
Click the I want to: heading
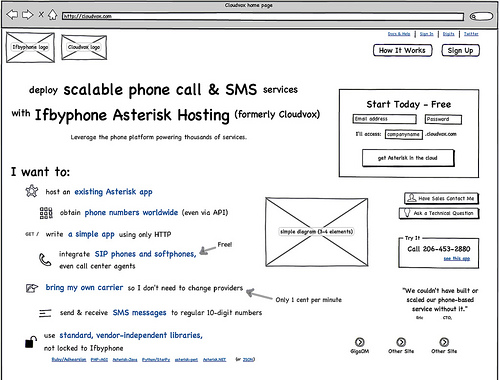(40, 172)
